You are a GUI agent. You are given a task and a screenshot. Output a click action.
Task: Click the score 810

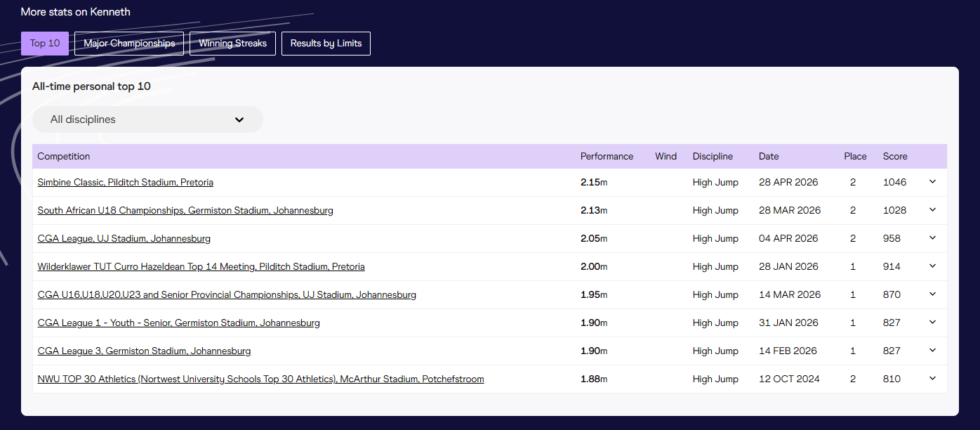[892, 379]
